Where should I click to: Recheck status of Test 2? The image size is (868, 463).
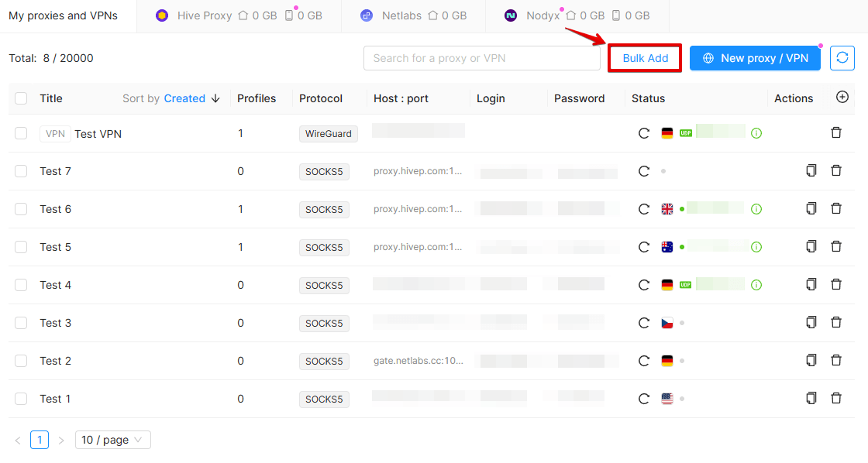pyautogui.click(x=644, y=361)
